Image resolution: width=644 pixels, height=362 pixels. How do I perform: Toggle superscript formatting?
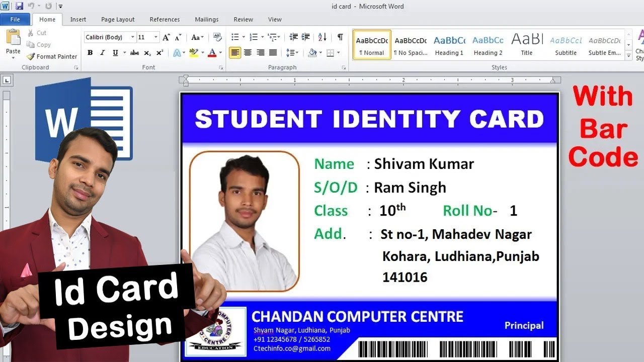pyautogui.click(x=159, y=52)
